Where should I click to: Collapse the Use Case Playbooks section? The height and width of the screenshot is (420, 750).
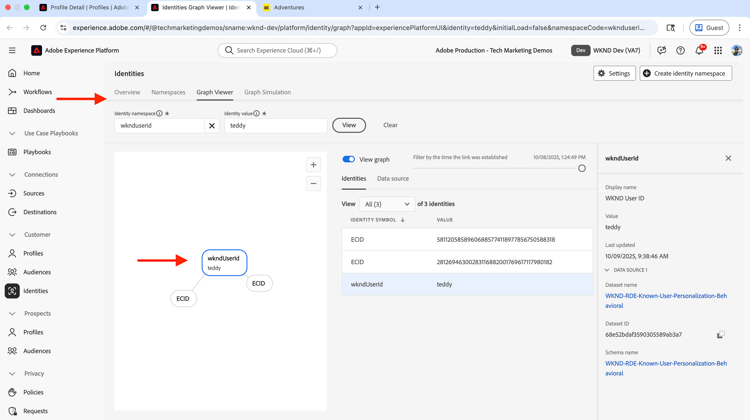[12, 133]
